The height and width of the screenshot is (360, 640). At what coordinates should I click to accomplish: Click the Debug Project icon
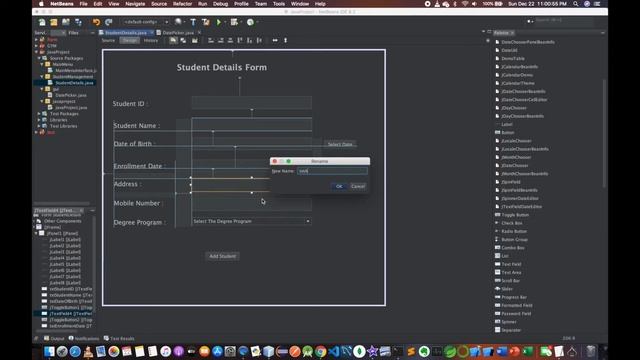click(234, 22)
